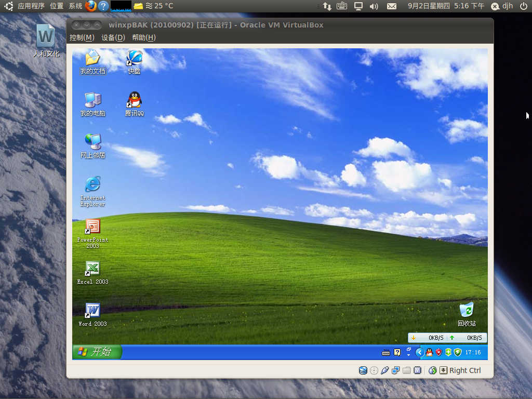Click the green lightning shield tray icon
532x399 pixels.
[458, 353]
